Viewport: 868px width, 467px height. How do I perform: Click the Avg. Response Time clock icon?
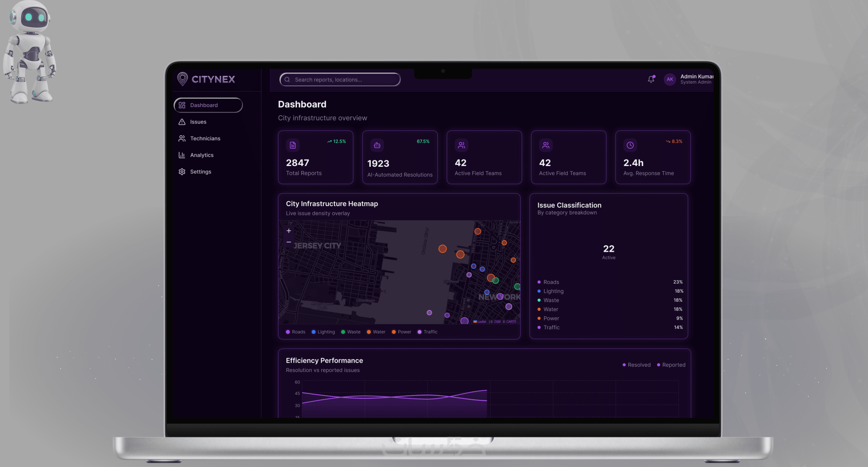pyautogui.click(x=630, y=145)
